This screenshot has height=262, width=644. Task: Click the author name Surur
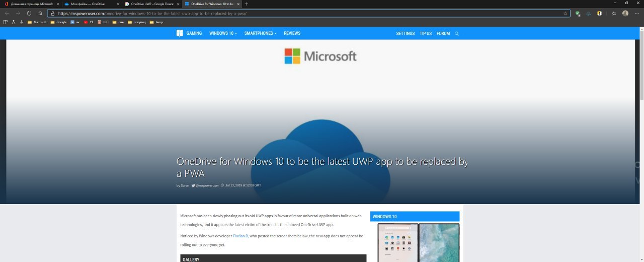point(185,185)
